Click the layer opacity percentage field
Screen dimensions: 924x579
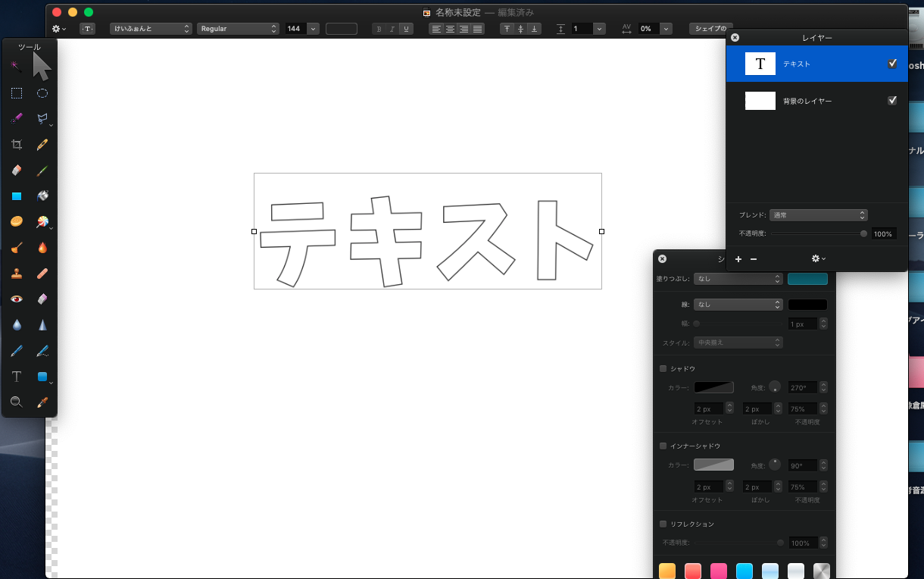coord(883,234)
